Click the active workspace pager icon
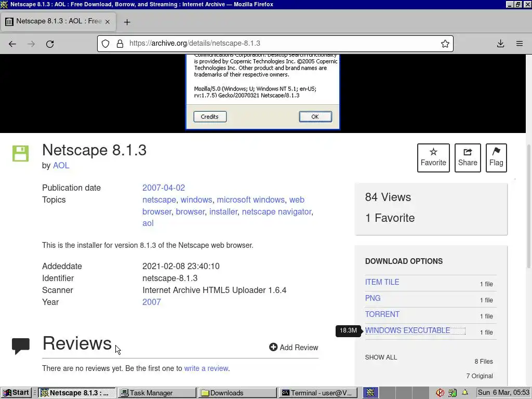The width and height of the screenshot is (532, 399). (370, 393)
